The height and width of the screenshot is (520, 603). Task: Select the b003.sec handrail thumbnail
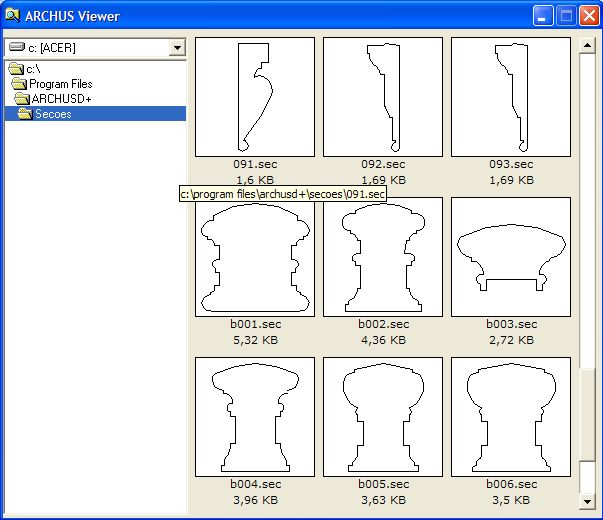pyautogui.click(x=511, y=257)
